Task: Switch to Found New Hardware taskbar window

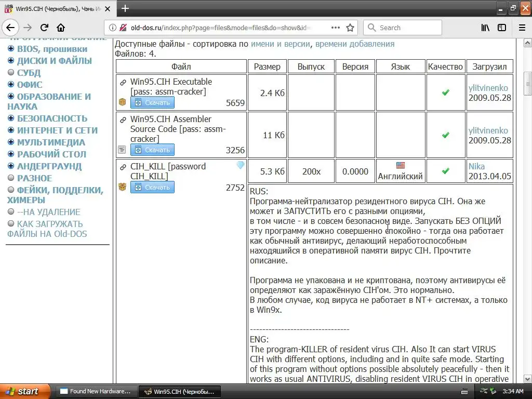Action: pos(96,392)
